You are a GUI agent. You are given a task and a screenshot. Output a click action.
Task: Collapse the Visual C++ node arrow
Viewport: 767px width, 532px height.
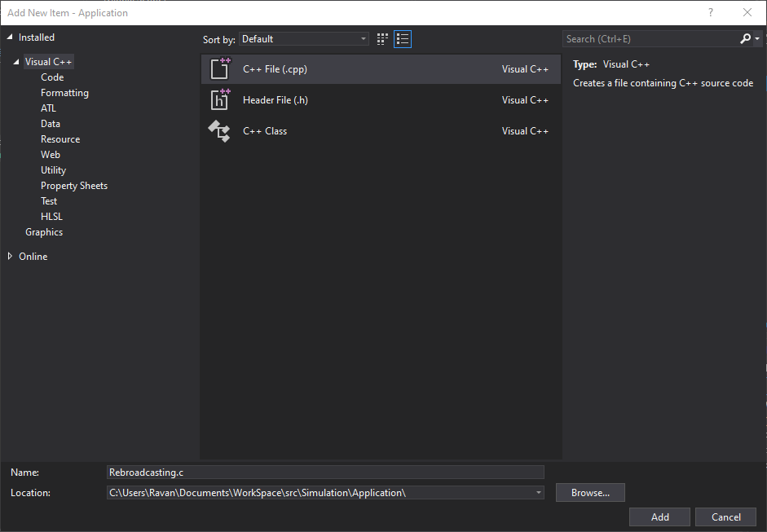tap(16, 62)
